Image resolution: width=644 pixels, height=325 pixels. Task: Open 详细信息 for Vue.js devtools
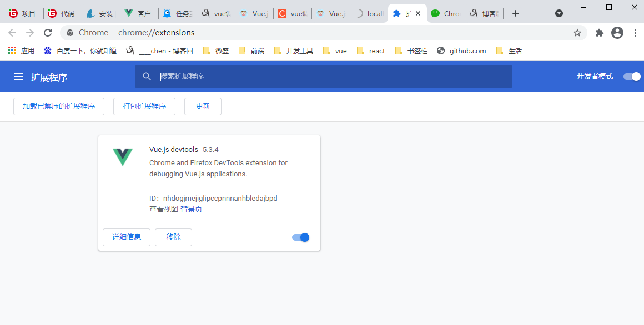(x=127, y=237)
